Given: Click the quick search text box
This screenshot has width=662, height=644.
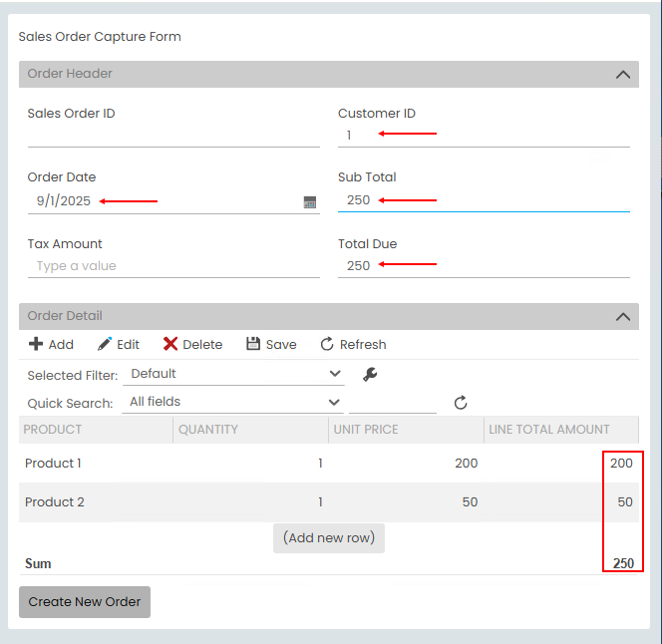Looking at the screenshot, I should (x=392, y=403).
